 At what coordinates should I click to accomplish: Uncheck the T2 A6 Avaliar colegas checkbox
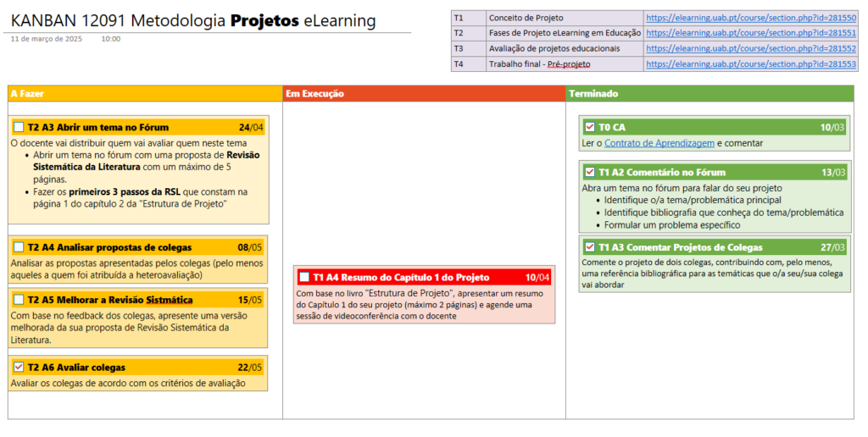pyautogui.click(x=19, y=368)
